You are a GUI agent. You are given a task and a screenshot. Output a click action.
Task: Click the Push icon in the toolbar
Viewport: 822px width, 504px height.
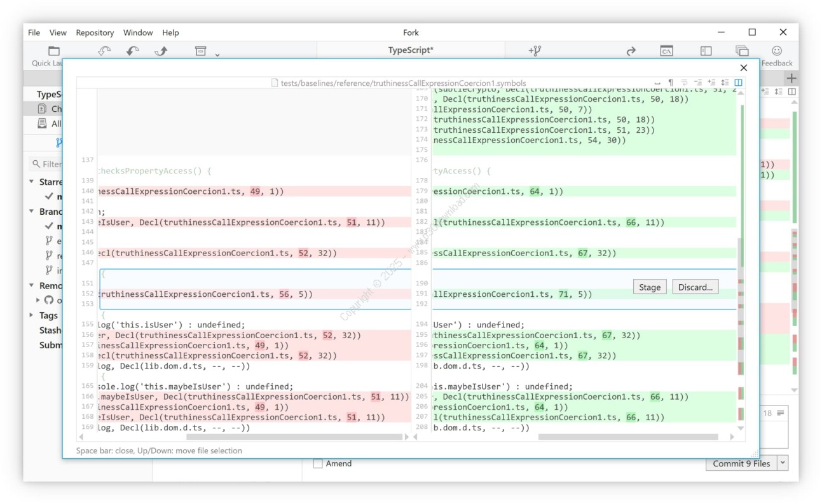161,51
